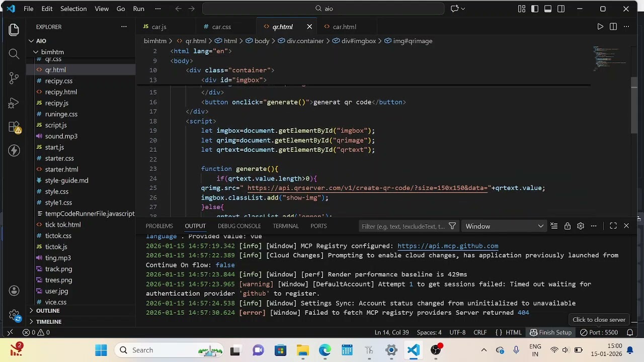Open the File menu

[29, 9]
